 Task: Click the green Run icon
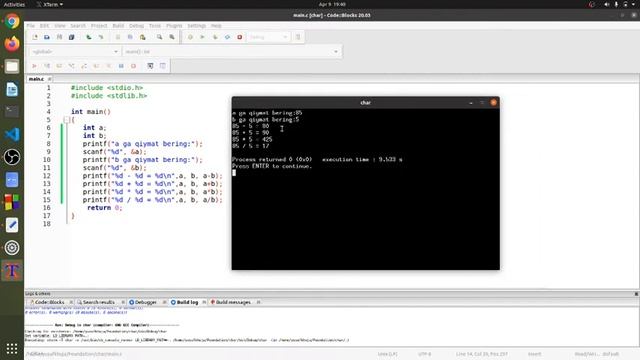tap(202, 37)
